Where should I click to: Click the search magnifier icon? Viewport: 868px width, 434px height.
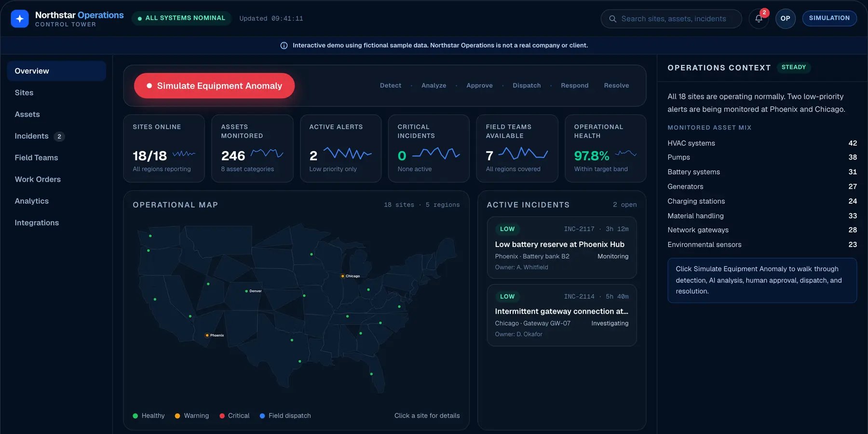[612, 19]
